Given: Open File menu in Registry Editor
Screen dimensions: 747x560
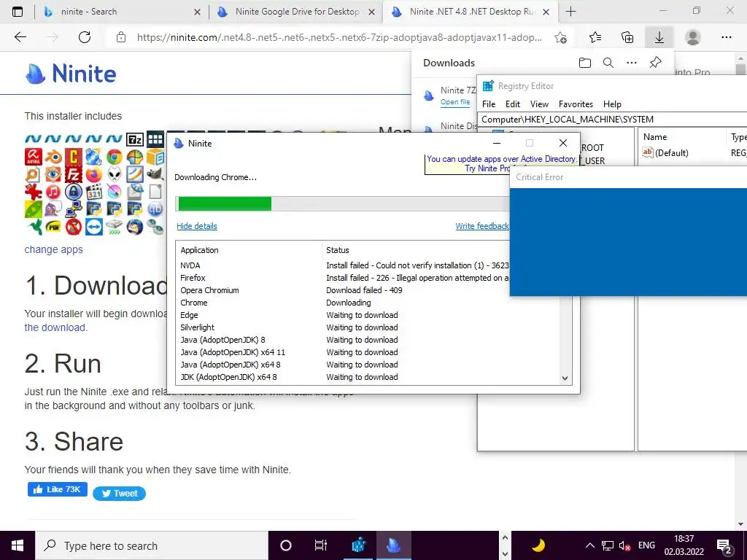Looking at the screenshot, I should coord(489,104).
